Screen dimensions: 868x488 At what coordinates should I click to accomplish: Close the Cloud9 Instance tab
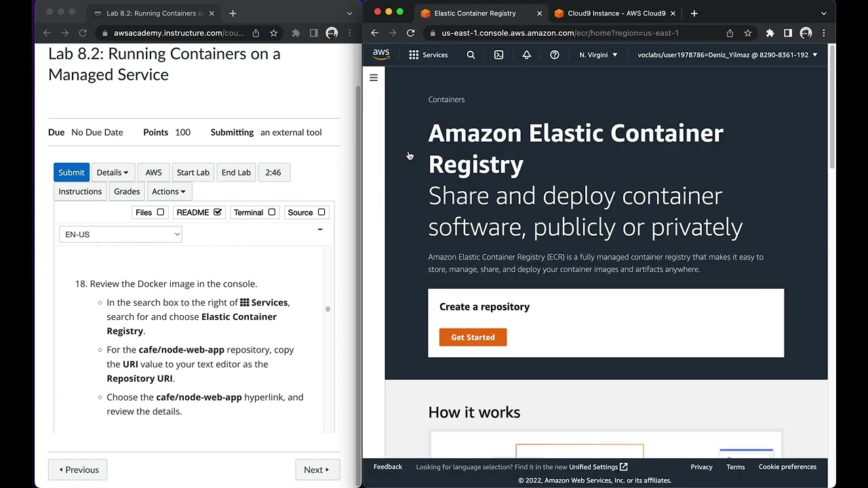tap(674, 13)
